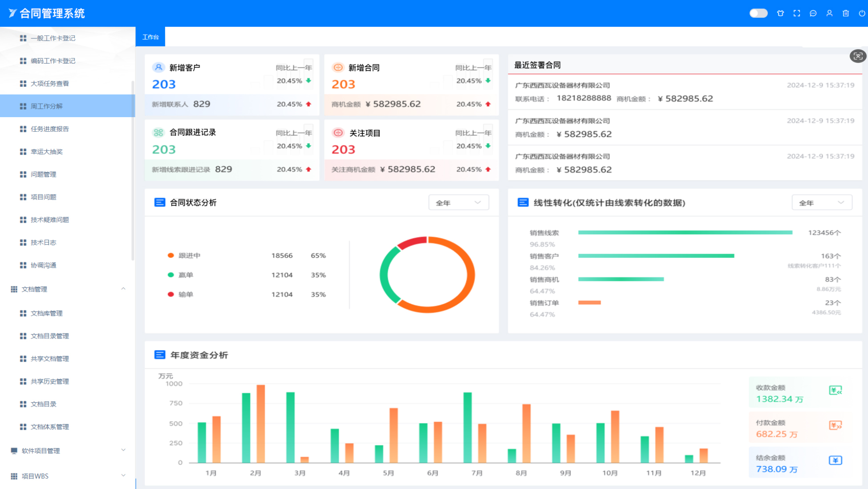Viewport: 868px width, 489px height.
Task: Click the 新增客户 user icon
Action: [158, 67]
